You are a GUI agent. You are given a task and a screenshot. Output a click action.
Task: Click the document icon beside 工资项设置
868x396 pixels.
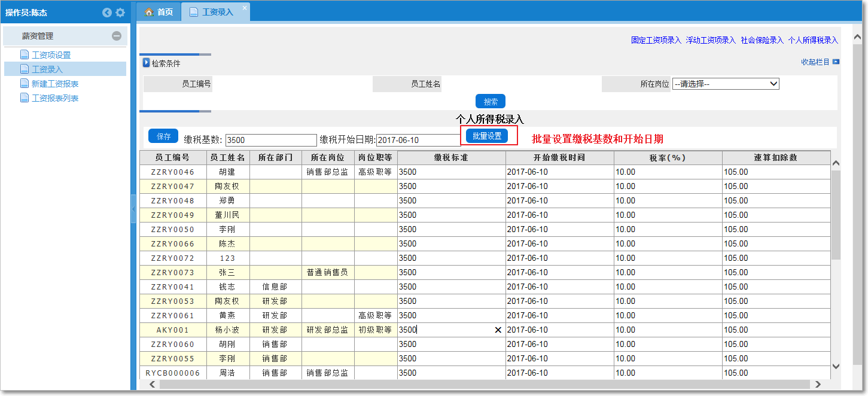(x=24, y=54)
